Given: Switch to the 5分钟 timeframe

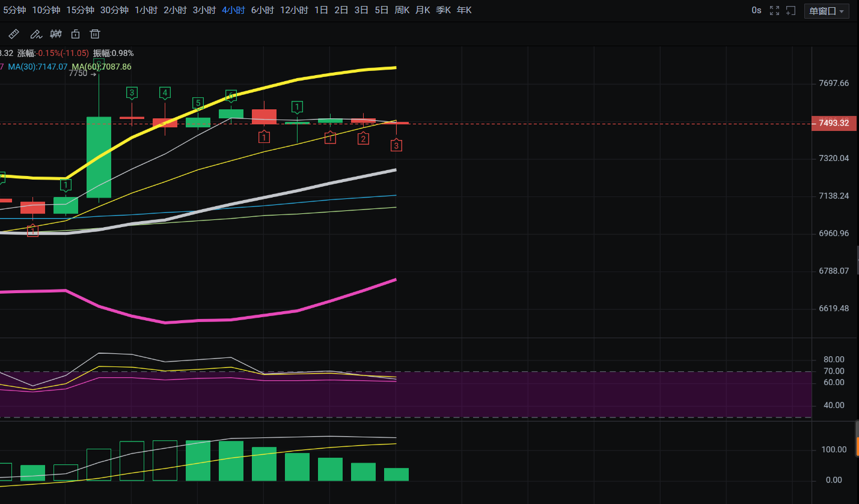Looking at the screenshot, I should pos(14,10).
